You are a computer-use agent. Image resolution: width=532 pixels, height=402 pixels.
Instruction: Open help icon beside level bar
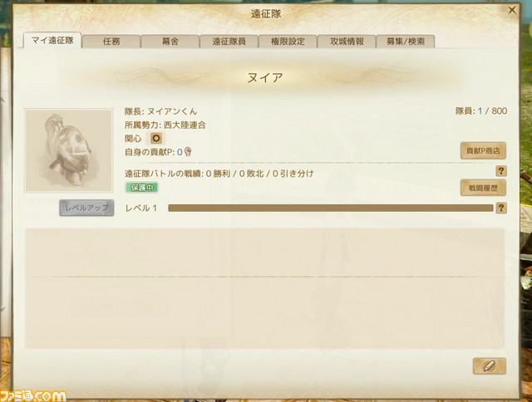point(501,208)
